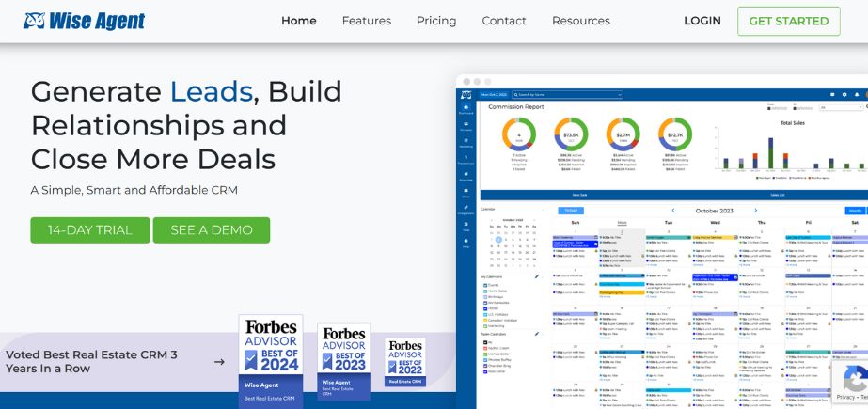Toggle the Birthdays calendar checkbox
This screenshot has width=868, height=409.
[485, 297]
